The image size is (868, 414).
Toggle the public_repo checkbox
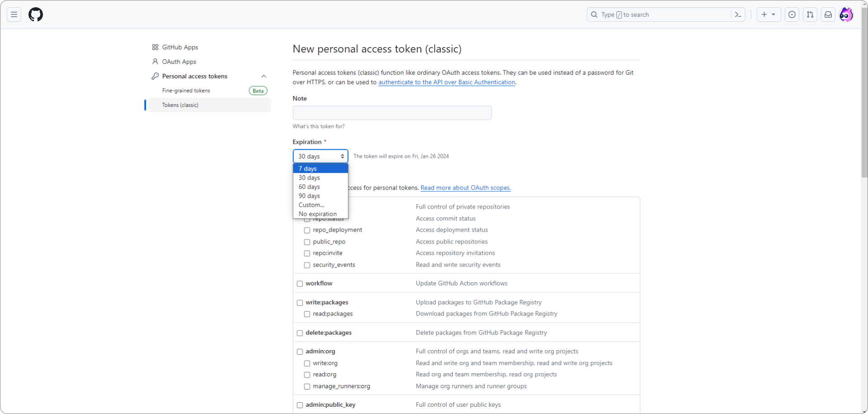(x=307, y=242)
